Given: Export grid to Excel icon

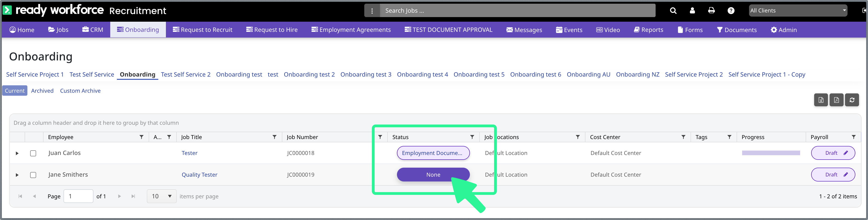Looking at the screenshot, I should (x=821, y=100).
